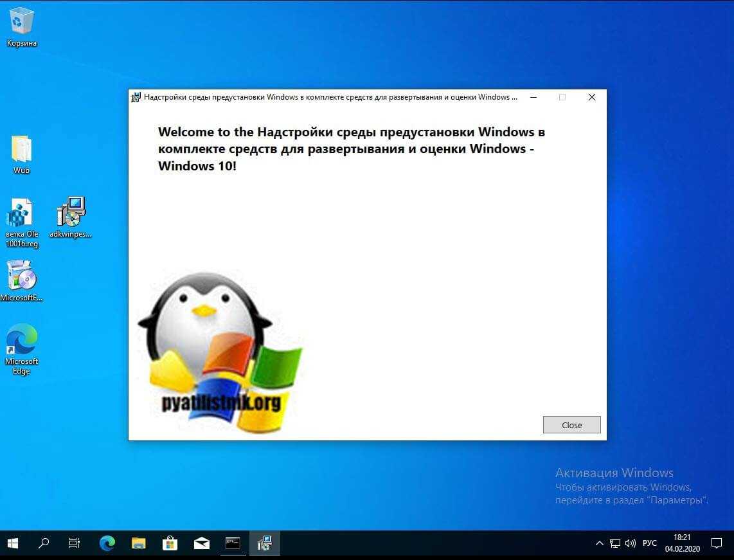This screenshot has height=560, width=734.
Task: Launch Edge from the taskbar
Action: tap(107, 544)
